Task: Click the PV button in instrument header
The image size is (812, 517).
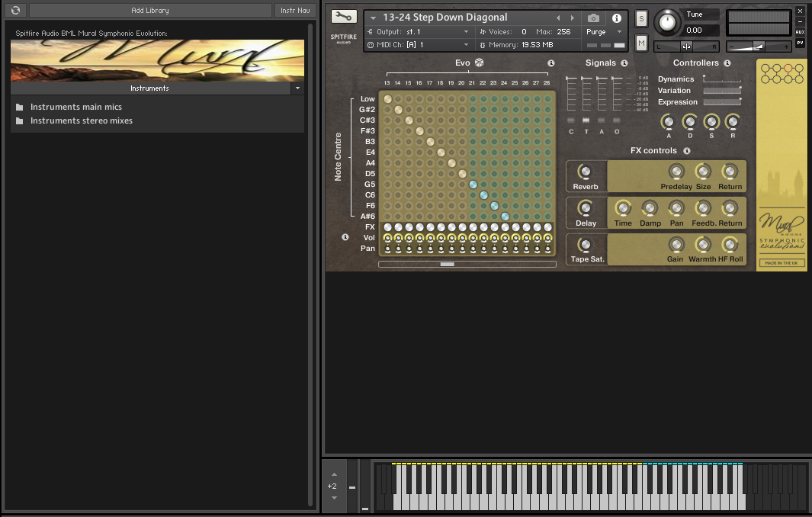Action: pos(800,43)
